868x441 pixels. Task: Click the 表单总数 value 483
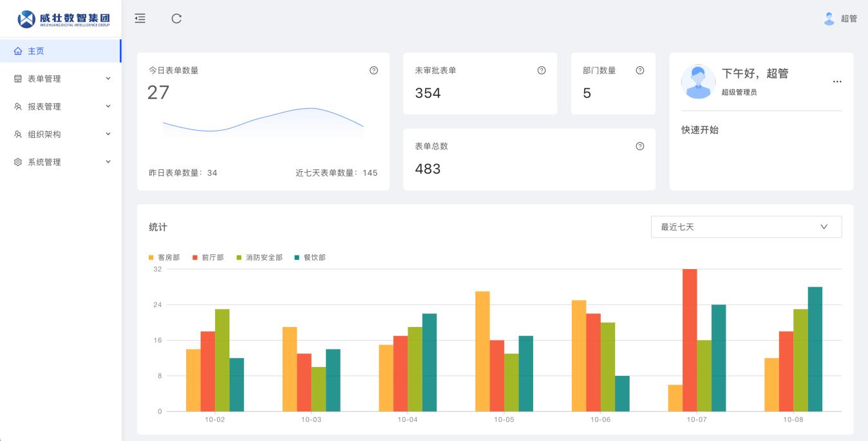[428, 169]
